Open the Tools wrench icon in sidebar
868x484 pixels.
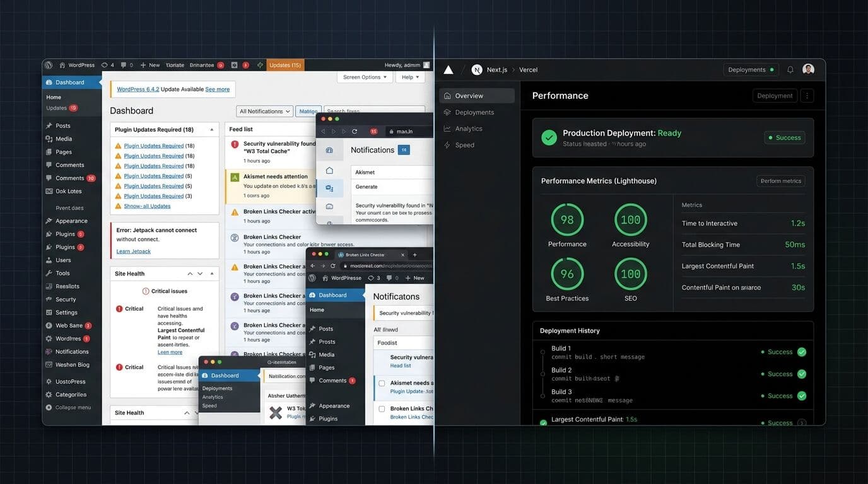point(49,273)
